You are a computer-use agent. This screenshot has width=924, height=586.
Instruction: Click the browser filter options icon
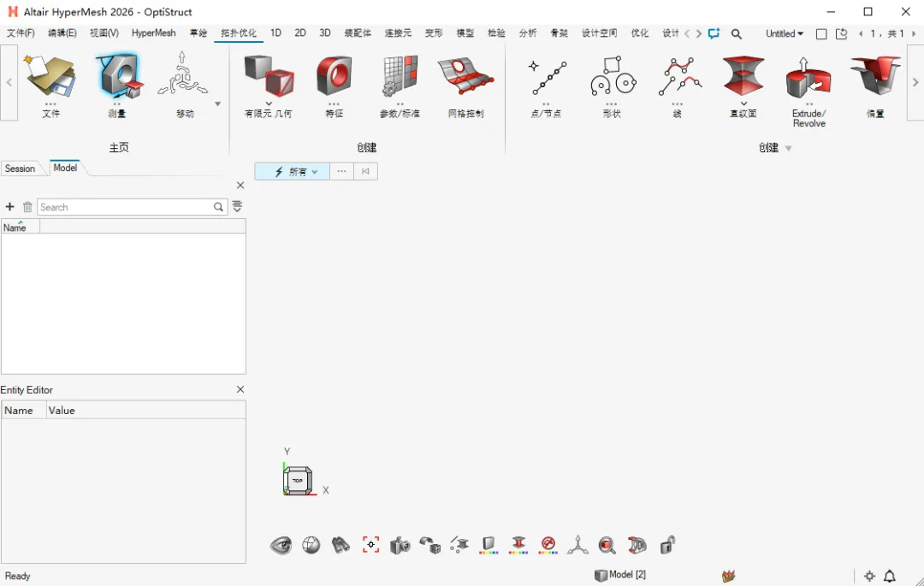coord(237,207)
